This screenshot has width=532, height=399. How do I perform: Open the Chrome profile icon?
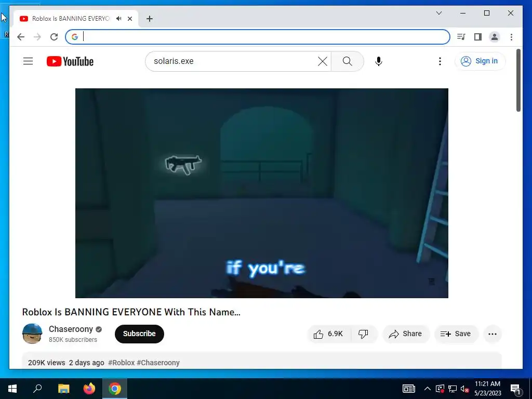click(495, 37)
